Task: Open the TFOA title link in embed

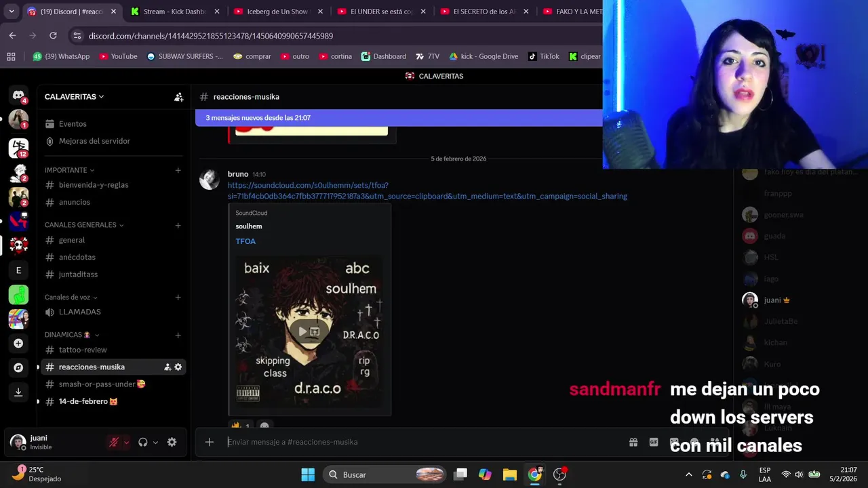Action: pos(245,241)
